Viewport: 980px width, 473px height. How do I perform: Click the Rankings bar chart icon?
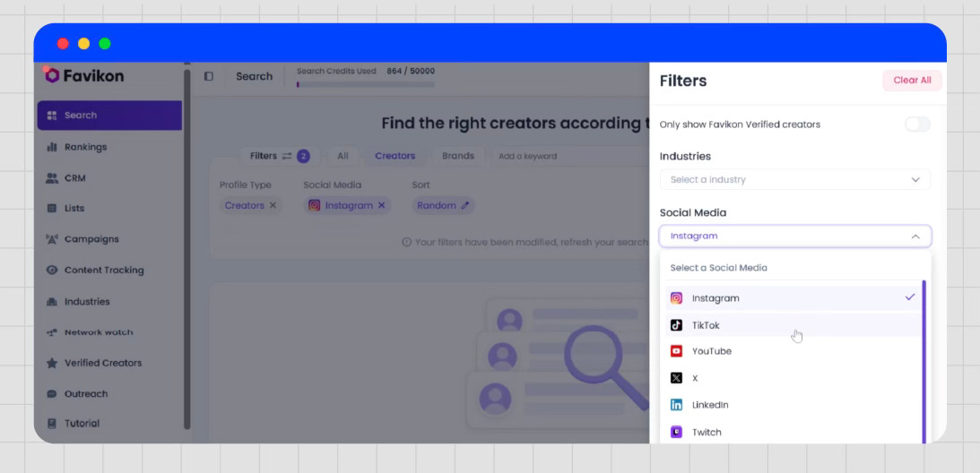point(52,147)
